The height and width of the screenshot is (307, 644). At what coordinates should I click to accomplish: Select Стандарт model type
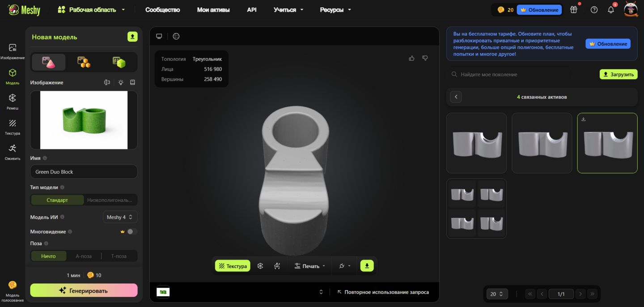point(57,200)
